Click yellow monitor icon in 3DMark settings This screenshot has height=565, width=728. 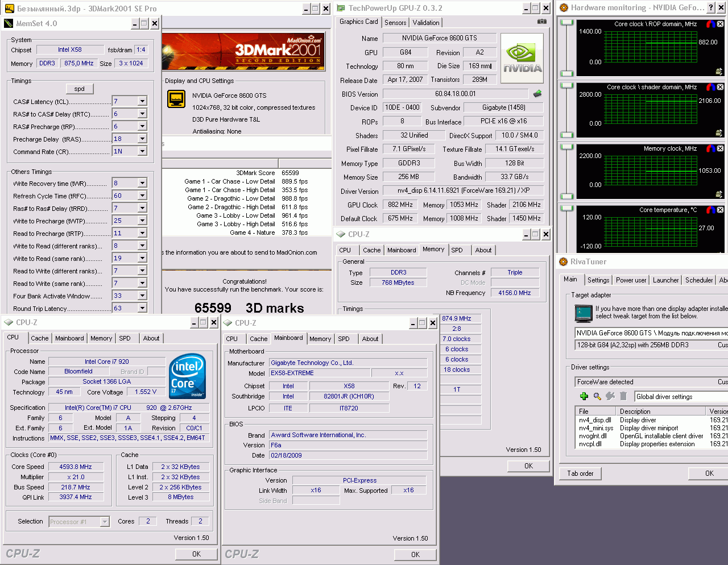click(x=176, y=99)
